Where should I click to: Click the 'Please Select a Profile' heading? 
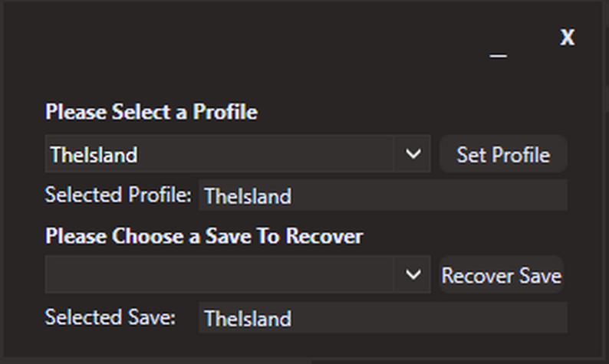tap(151, 112)
